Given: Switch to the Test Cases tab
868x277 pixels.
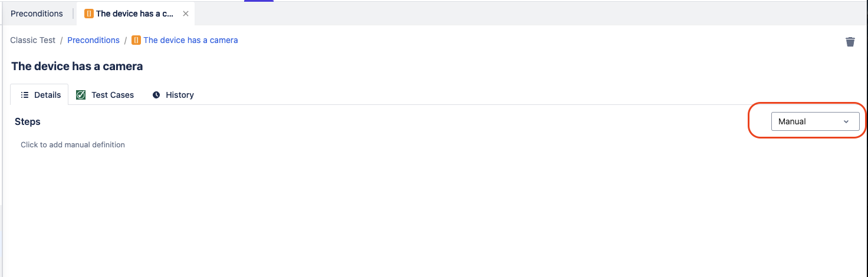Looking at the screenshot, I should tap(112, 95).
